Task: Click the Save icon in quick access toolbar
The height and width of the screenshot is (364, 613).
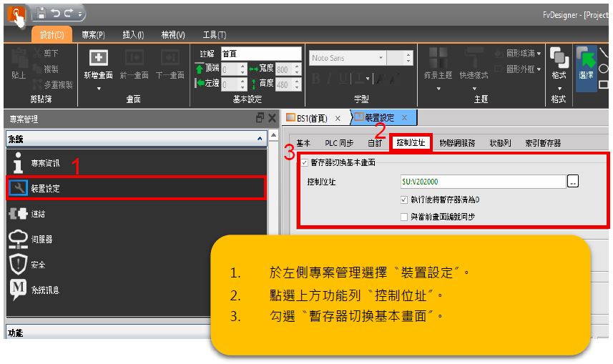Action: click(41, 13)
